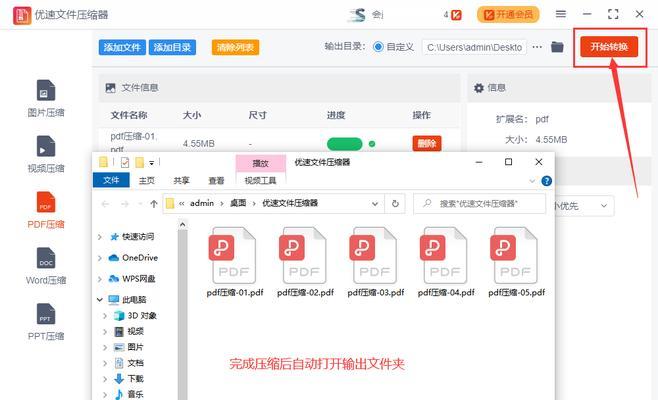Click the three-dots browse path button
Viewport: 658px width, 400px height.
(537, 47)
